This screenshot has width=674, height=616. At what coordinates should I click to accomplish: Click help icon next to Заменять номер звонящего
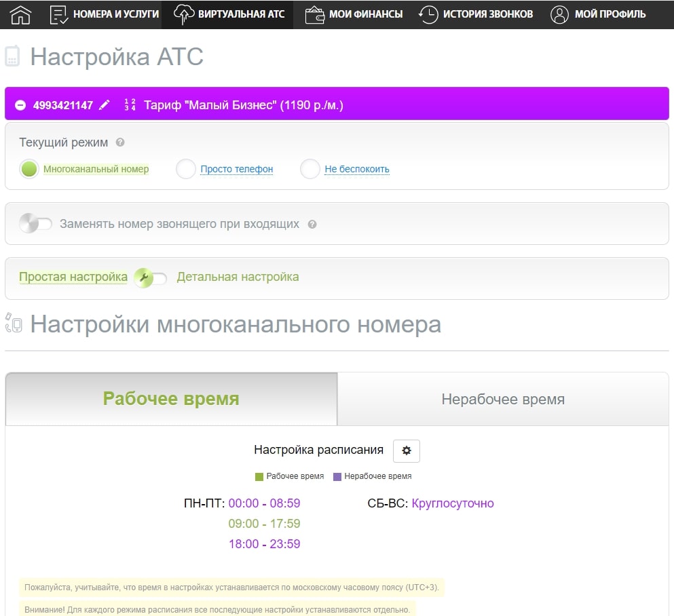[312, 224]
